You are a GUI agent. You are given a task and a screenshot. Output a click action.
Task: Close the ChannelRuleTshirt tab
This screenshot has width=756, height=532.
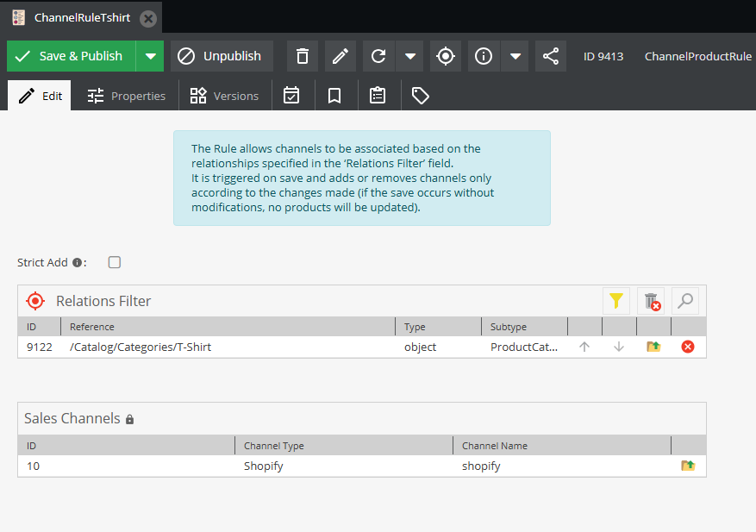pyautogui.click(x=148, y=17)
